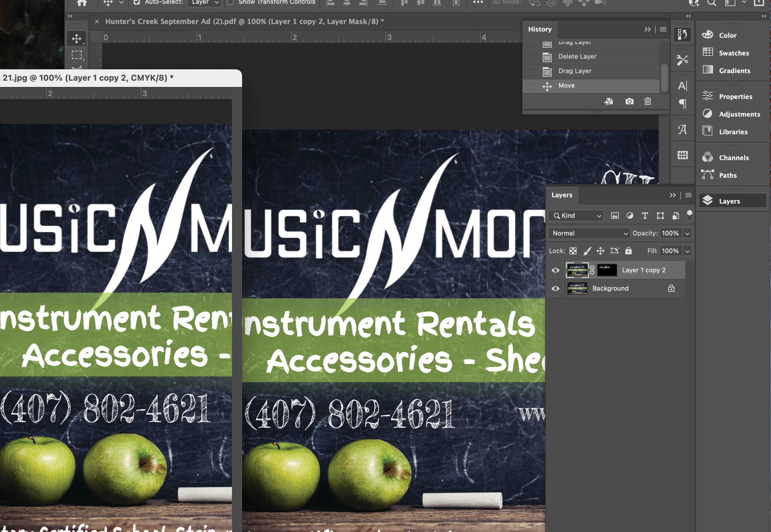Toggle visibility of Layer 1 copy 2

tap(555, 270)
